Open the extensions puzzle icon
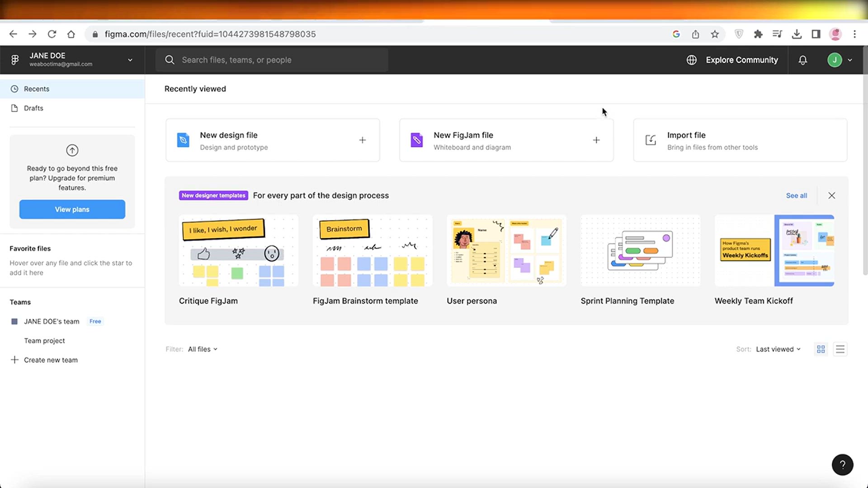 tap(758, 34)
